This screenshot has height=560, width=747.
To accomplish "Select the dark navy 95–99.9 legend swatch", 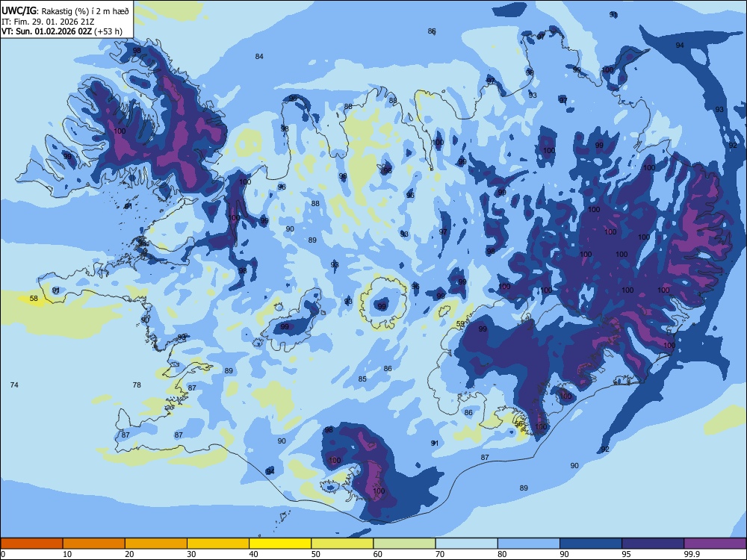I will tap(653, 544).
